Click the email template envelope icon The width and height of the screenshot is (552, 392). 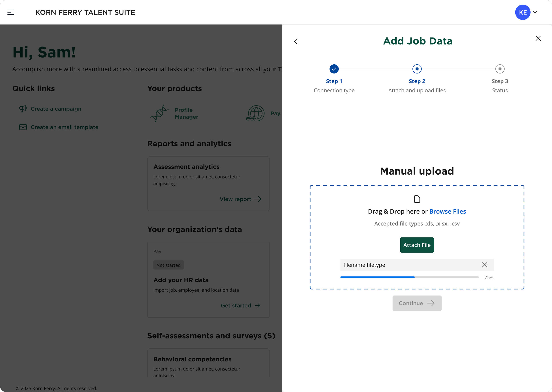23,127
